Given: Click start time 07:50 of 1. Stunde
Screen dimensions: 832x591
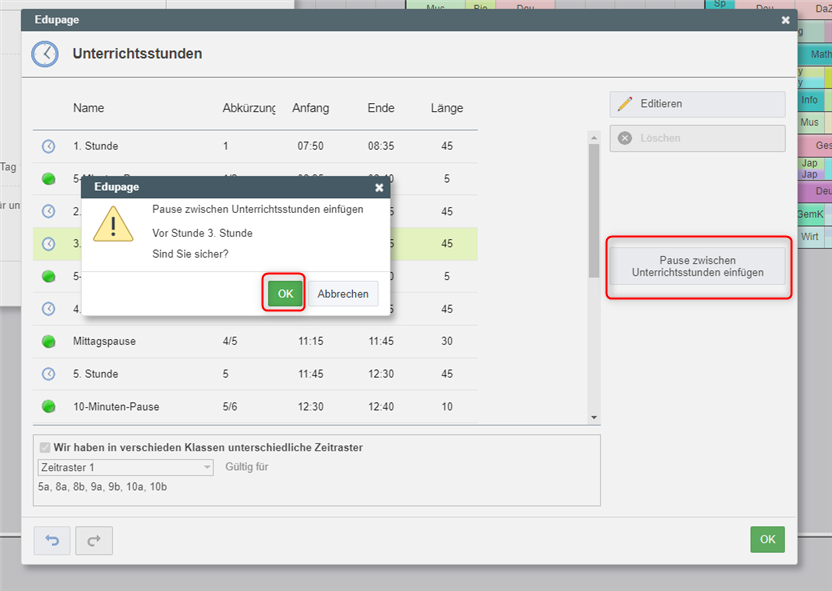Looking at the screenshot, I should tap(310, 146).
